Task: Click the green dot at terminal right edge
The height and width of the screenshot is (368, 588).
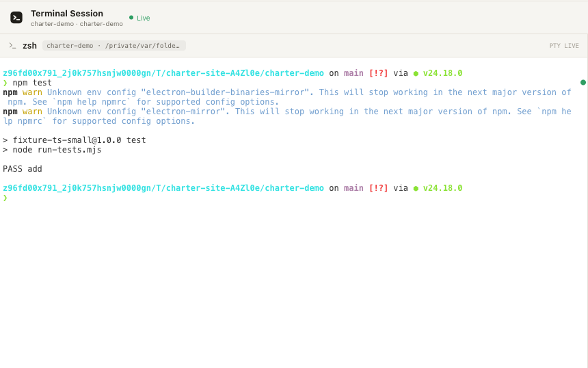Action: point(583,83)
